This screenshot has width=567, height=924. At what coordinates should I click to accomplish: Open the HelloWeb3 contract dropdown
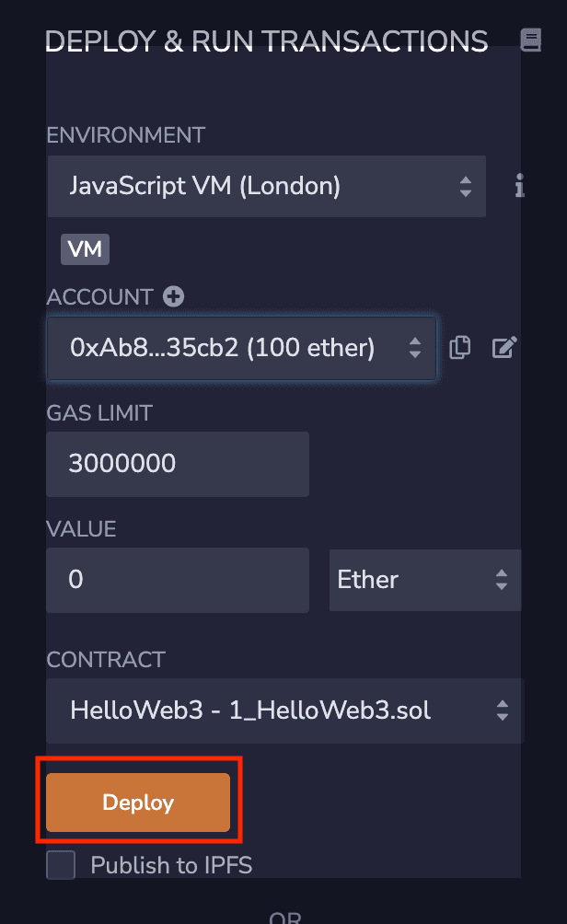pyautogui.click(x=267, y=710)
